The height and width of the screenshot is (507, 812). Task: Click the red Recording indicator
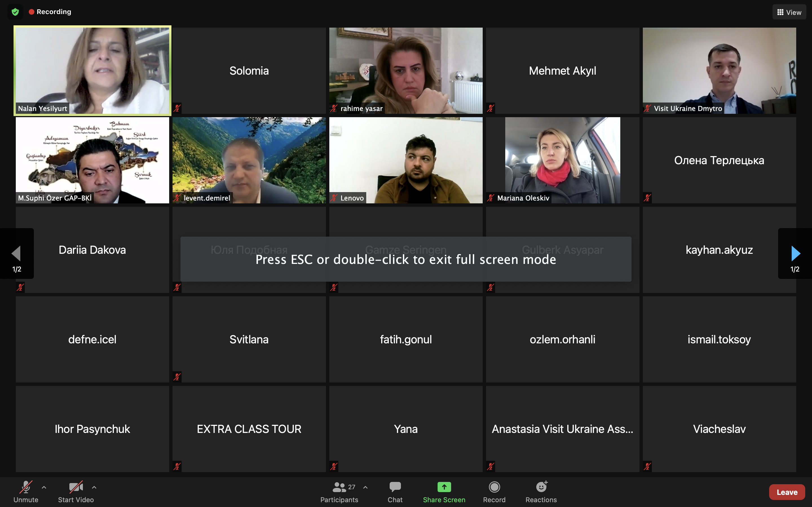click(x=50, y=12)
